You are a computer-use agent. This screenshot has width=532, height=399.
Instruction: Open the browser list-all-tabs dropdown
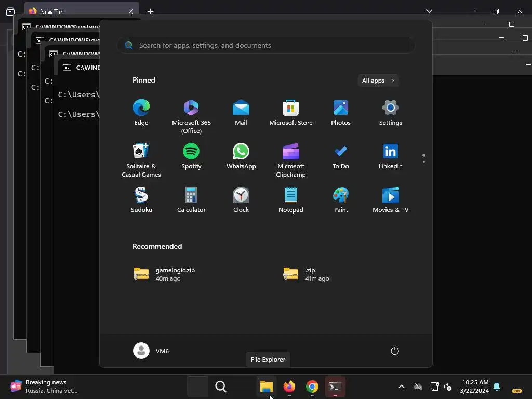pos(429,11)
